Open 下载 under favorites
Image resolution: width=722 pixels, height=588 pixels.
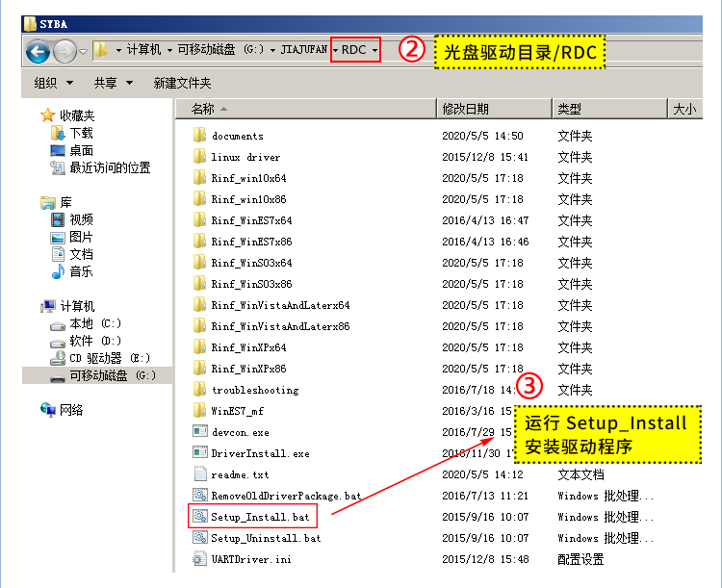click(81, 133)
